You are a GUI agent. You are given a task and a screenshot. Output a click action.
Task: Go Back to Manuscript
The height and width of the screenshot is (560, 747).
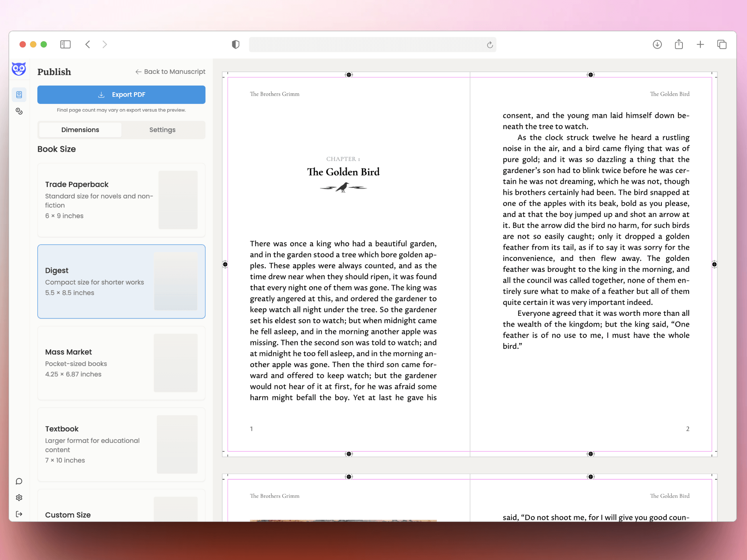click(170, 72)
